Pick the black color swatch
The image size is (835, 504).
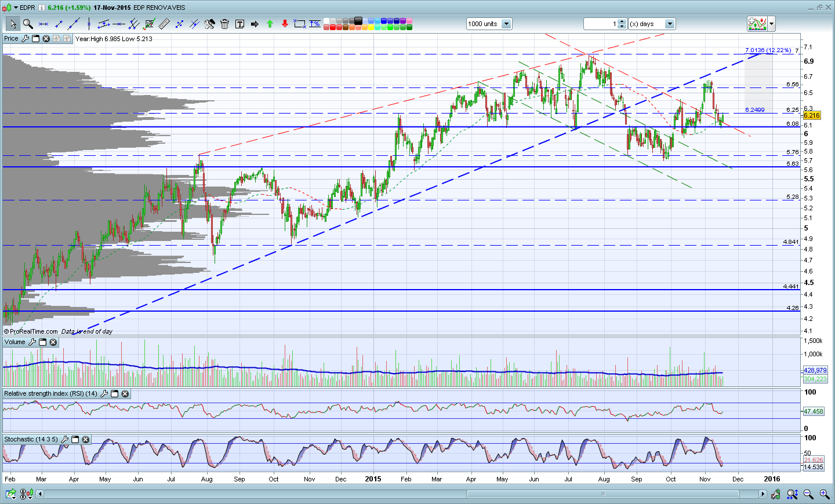point(358,21)
